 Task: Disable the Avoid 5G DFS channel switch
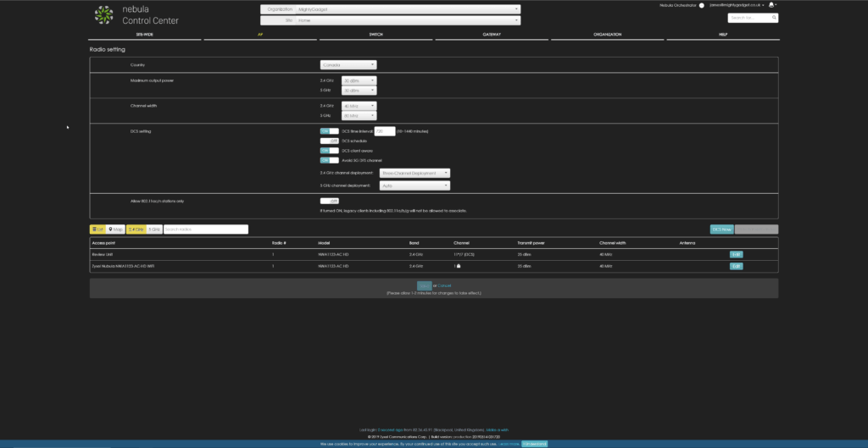(x=328, y=159)
